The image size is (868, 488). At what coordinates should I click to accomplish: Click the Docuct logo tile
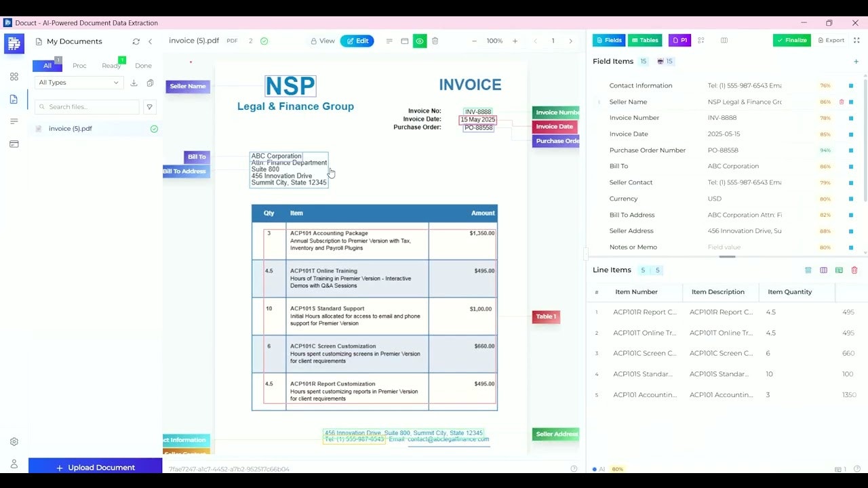coord(14,43)
